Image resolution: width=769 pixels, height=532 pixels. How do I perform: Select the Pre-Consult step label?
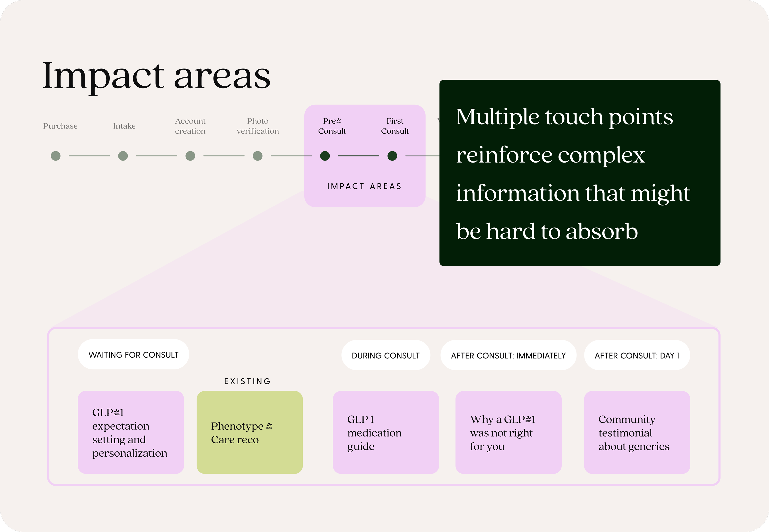[332, 126]
